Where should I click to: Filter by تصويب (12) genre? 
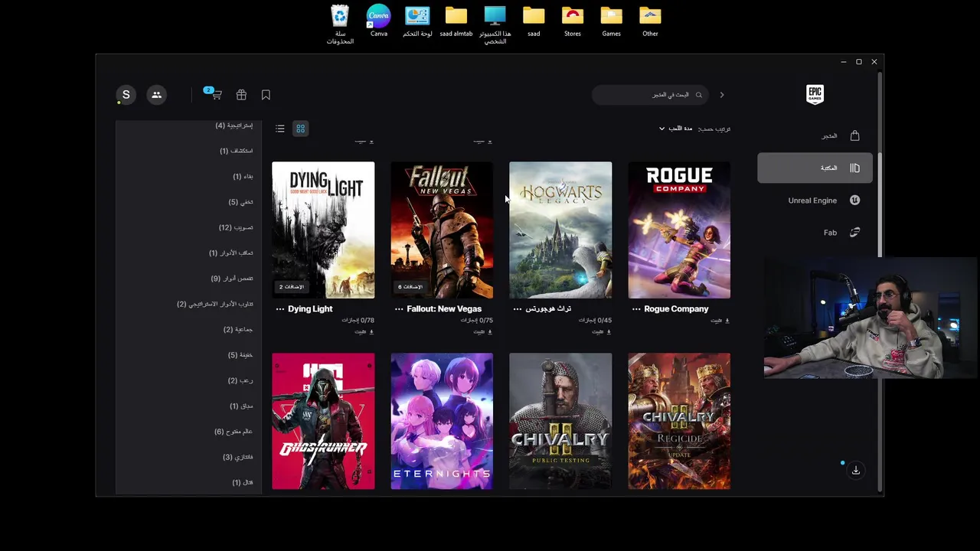point(236,228)
